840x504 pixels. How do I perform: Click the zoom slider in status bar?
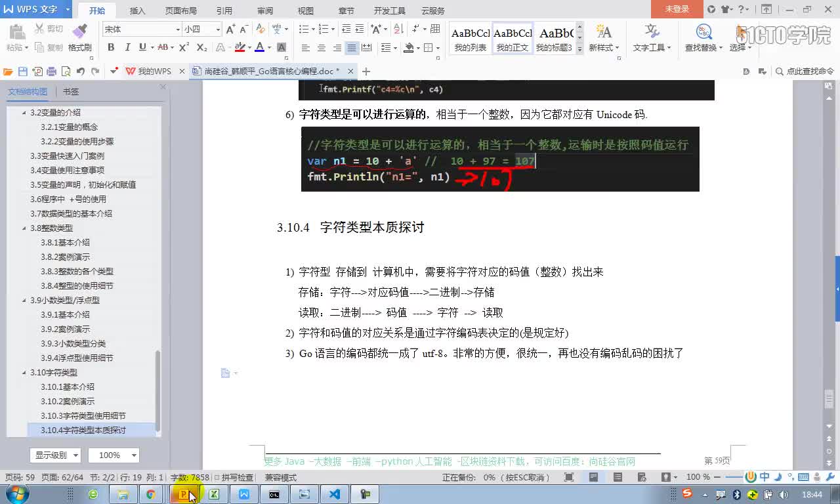734,477
